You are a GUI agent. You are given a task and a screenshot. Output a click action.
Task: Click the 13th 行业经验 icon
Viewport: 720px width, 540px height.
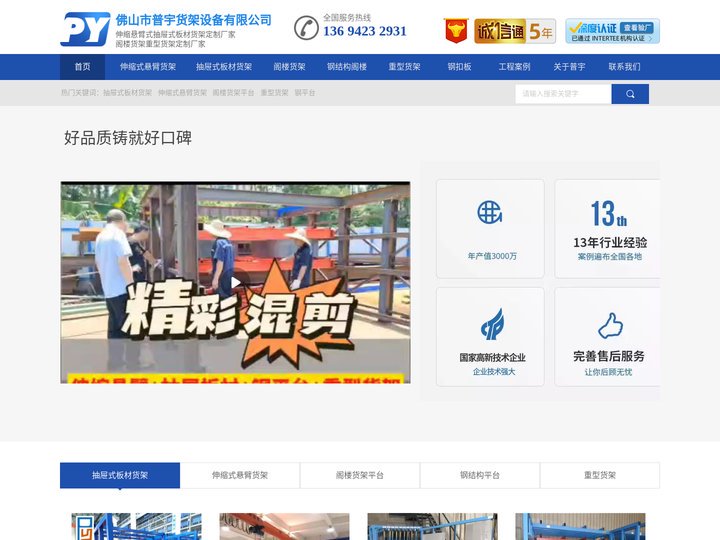pos(608,214)
